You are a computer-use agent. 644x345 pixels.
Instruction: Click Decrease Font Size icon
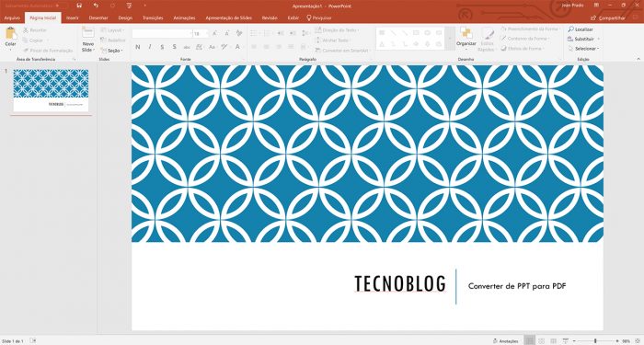click(226, 34)
